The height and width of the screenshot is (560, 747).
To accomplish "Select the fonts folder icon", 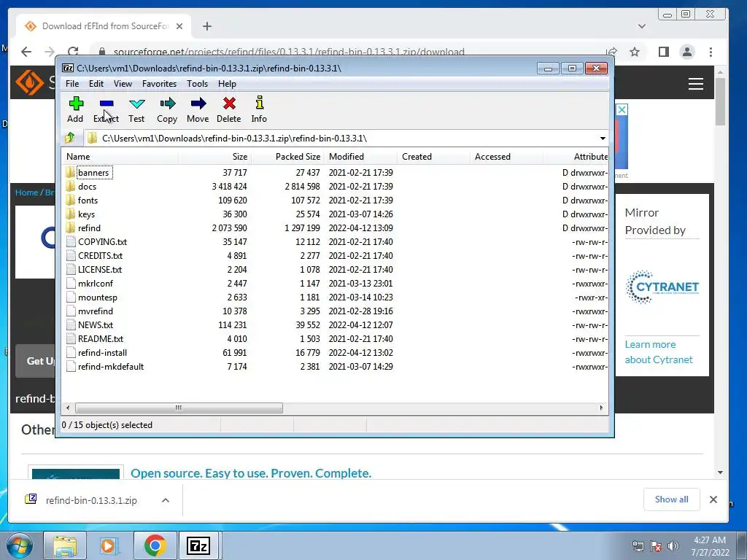I will [71, 200].
